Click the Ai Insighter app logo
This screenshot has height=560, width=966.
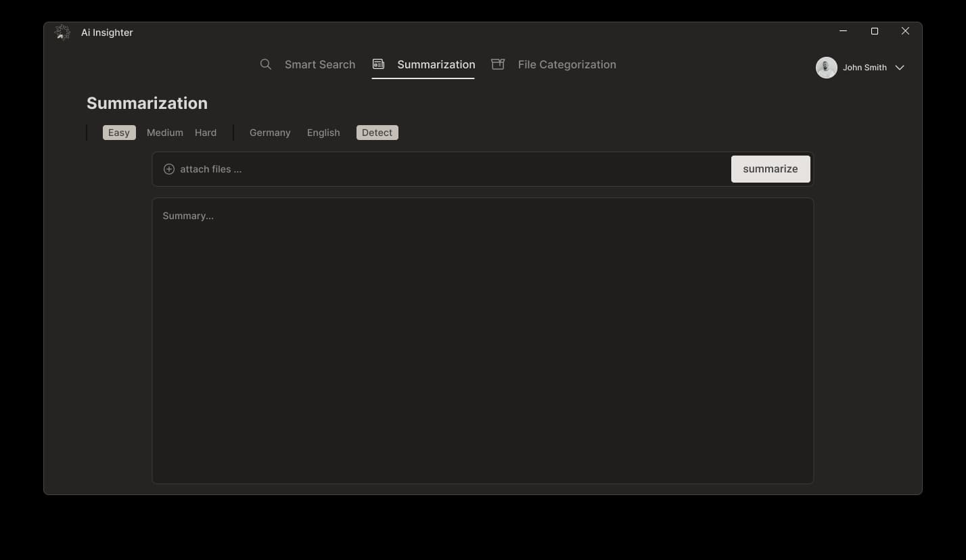pyautogui.click(x=62, y=32)
